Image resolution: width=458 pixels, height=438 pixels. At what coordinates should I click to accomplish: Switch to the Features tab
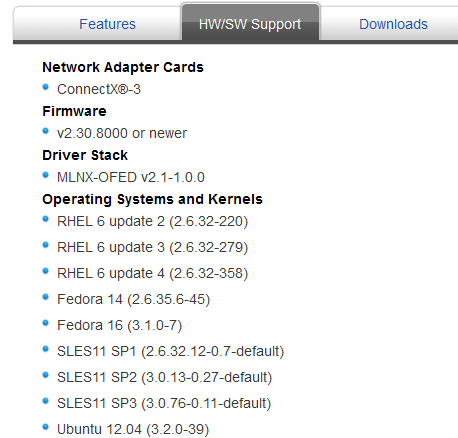[x=107, y=24]
